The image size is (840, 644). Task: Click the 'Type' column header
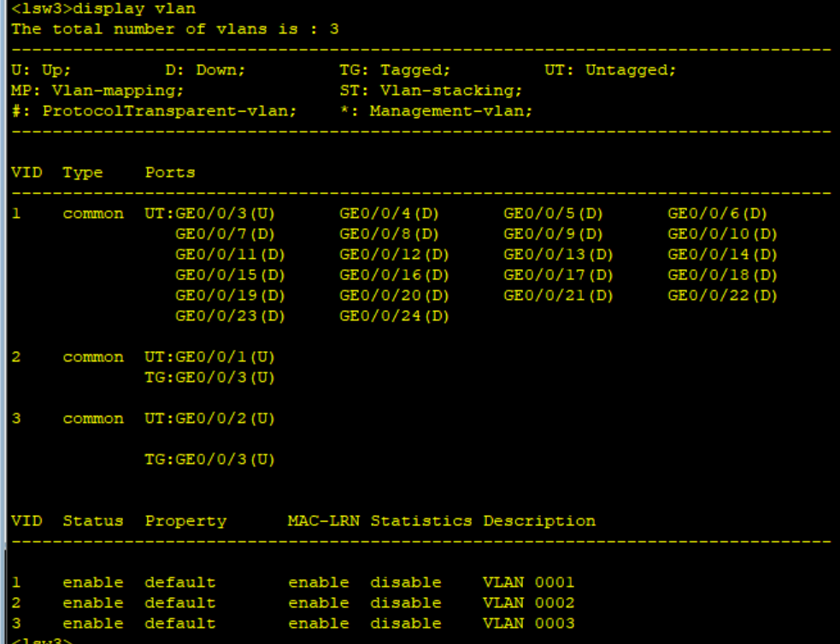click(82, 173)
